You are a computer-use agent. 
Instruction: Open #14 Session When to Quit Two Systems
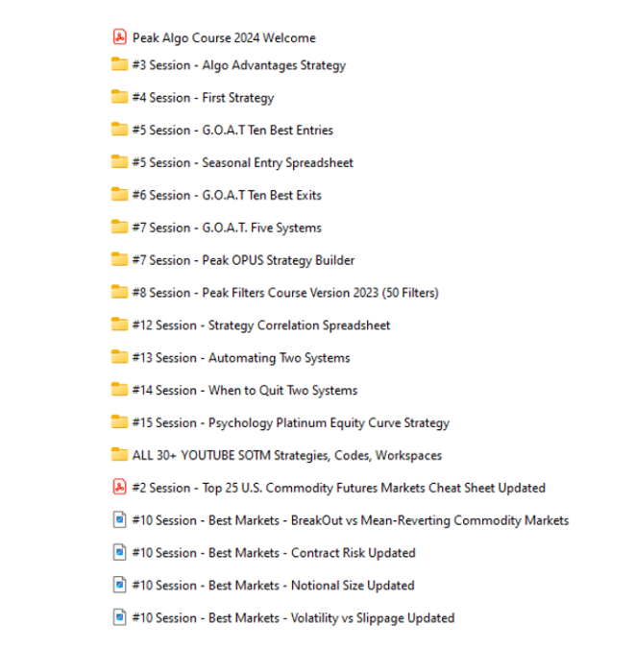tap(244, 391)
